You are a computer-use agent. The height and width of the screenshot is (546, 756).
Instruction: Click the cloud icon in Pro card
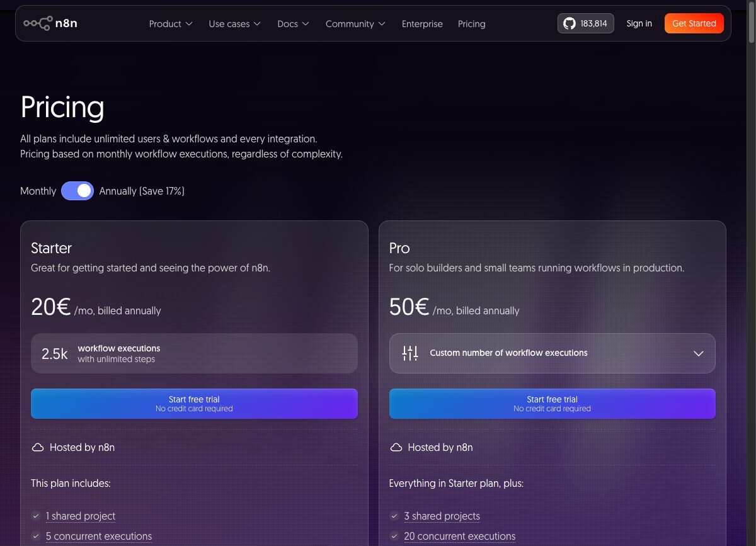click(396, 448)
